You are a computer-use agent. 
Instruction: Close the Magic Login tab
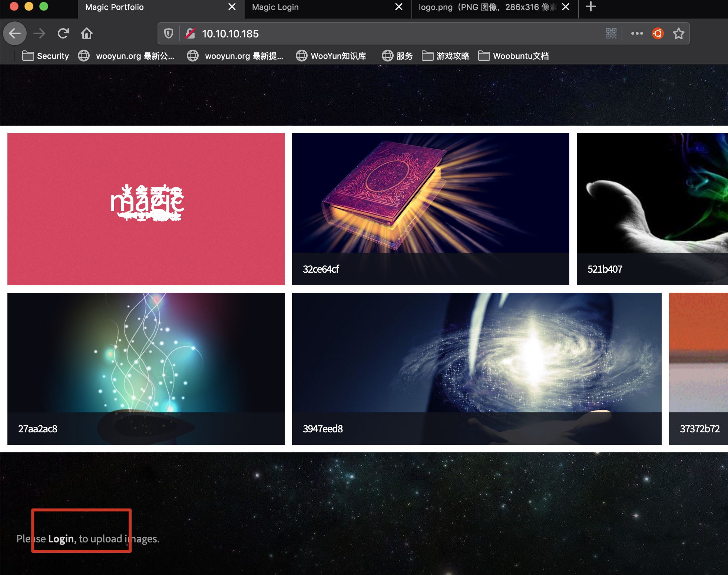click(x=399, y=7)
